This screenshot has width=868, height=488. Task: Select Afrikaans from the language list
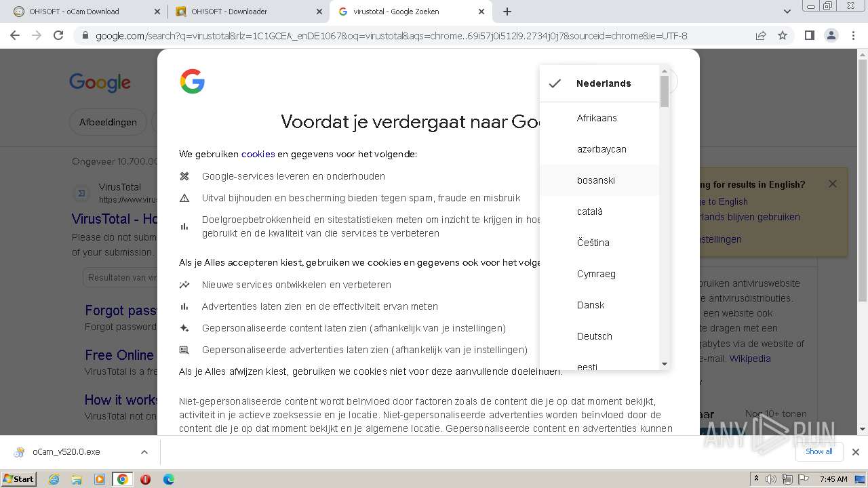pos(599,118)
